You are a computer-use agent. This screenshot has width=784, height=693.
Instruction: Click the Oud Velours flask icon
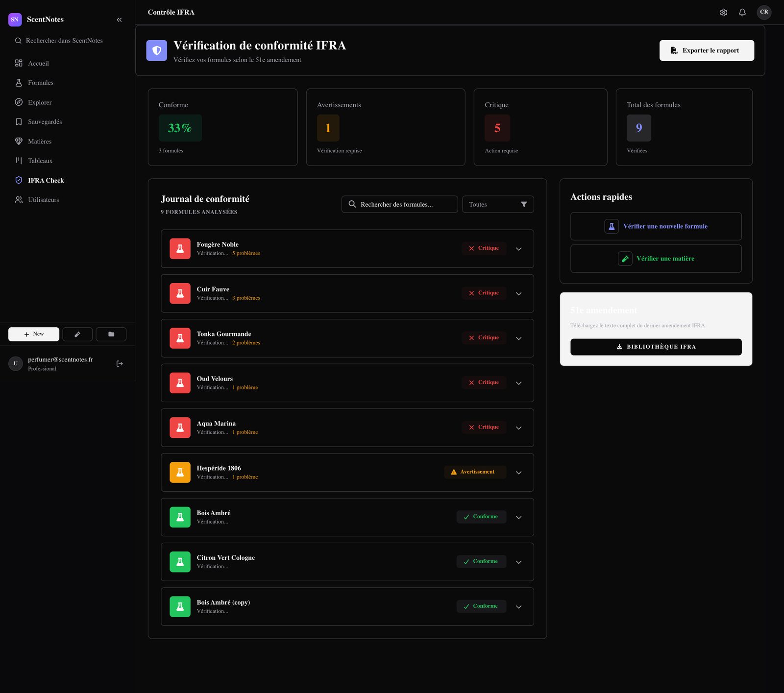[x=180, y=383]
